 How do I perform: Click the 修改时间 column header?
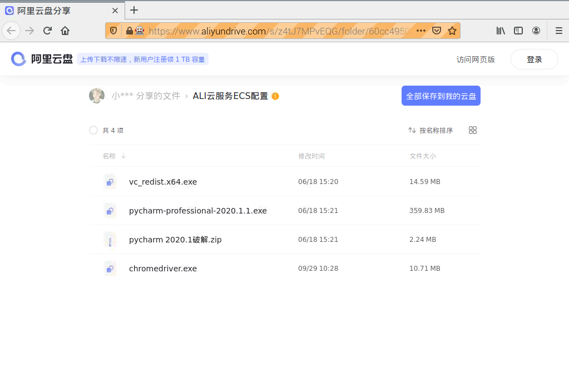point(311,156)
